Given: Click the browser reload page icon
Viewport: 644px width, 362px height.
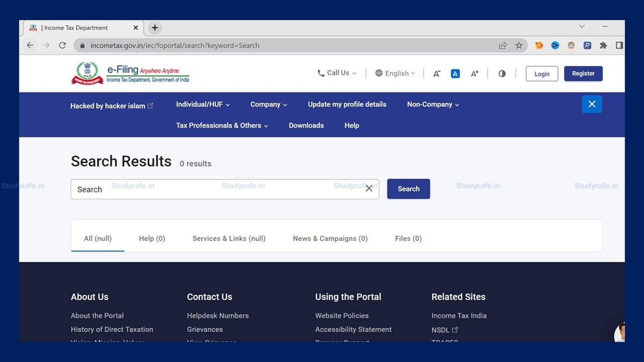Looking at the screenshot, I should coord(62,46).
